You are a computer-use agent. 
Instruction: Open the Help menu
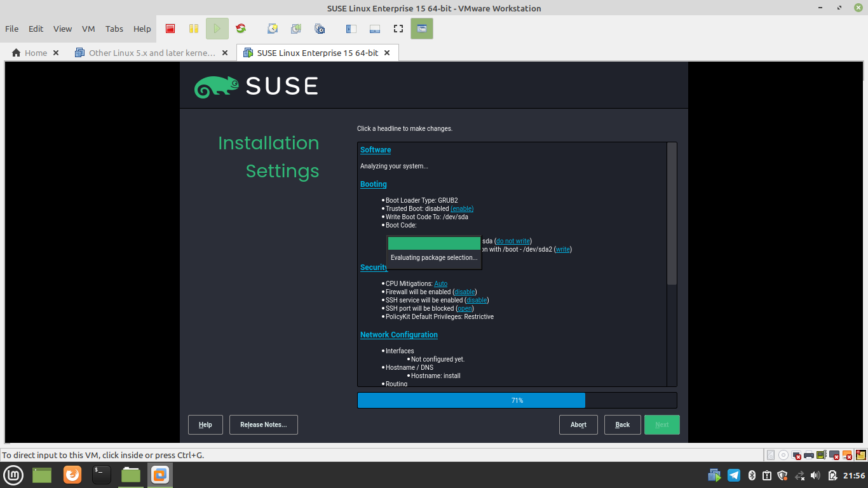coord(142,29)
